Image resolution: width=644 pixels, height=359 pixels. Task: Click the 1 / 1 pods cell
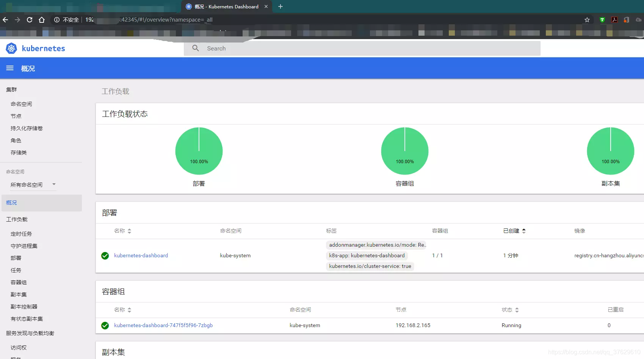(x=437, y=256)
